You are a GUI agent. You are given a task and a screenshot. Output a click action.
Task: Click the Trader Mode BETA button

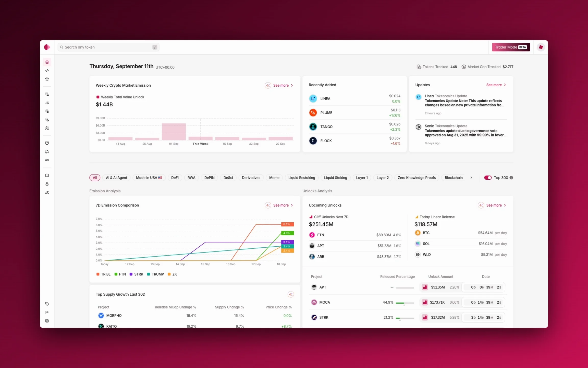tap(511, 47)
